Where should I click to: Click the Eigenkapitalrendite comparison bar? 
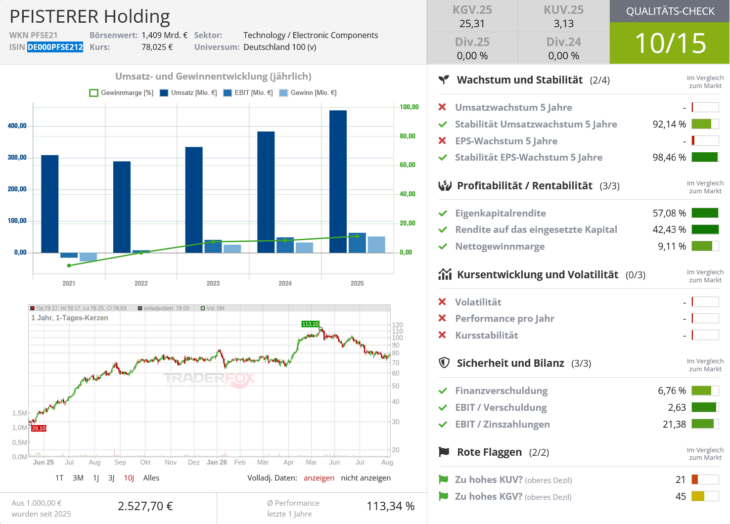(x=705, y=213)
